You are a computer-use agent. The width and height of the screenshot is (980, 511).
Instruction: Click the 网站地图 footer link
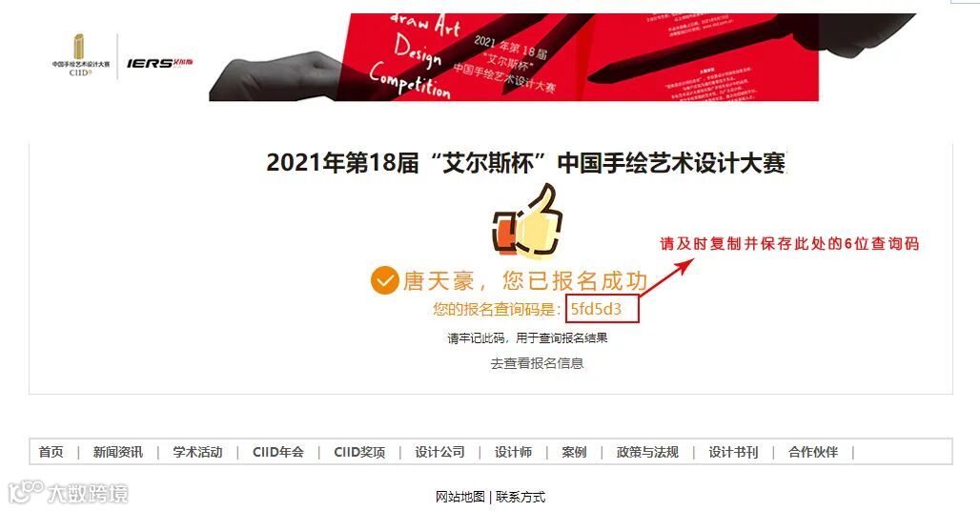(460, 497)
